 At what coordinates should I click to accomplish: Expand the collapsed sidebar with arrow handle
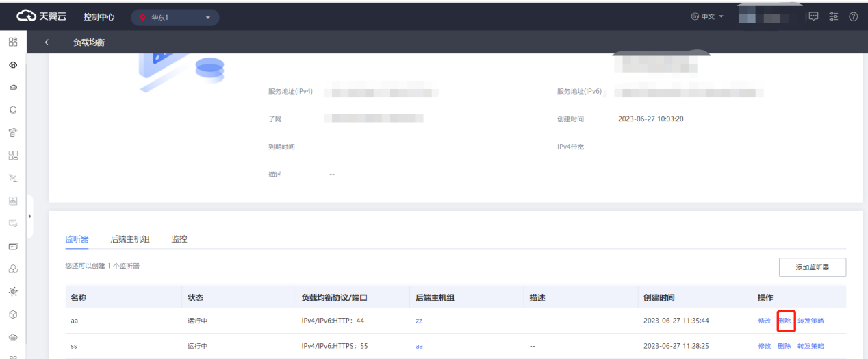pyautogui.click(x=29, y=216)
